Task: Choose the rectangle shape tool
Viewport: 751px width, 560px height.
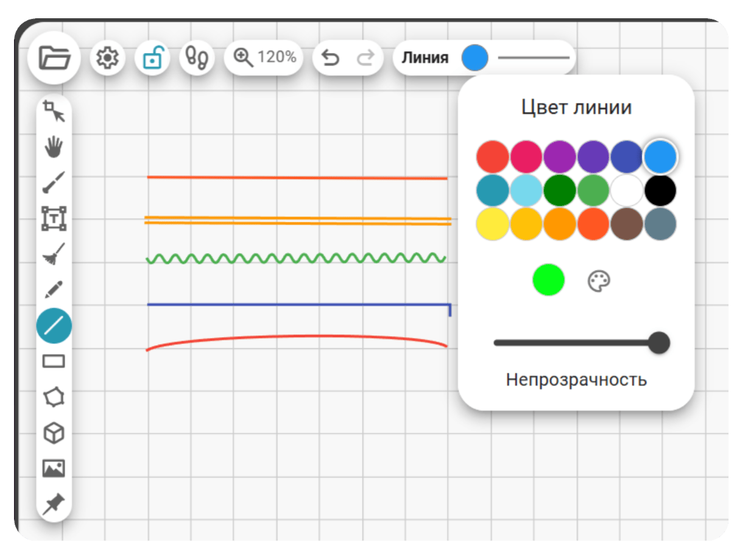Action: coord(54,362)
